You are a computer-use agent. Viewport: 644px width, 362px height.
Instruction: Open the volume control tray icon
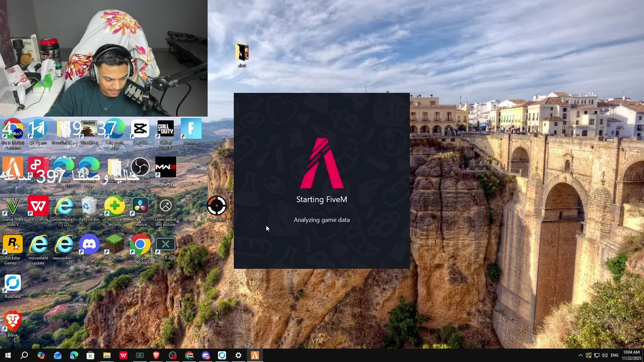point(604,355)
